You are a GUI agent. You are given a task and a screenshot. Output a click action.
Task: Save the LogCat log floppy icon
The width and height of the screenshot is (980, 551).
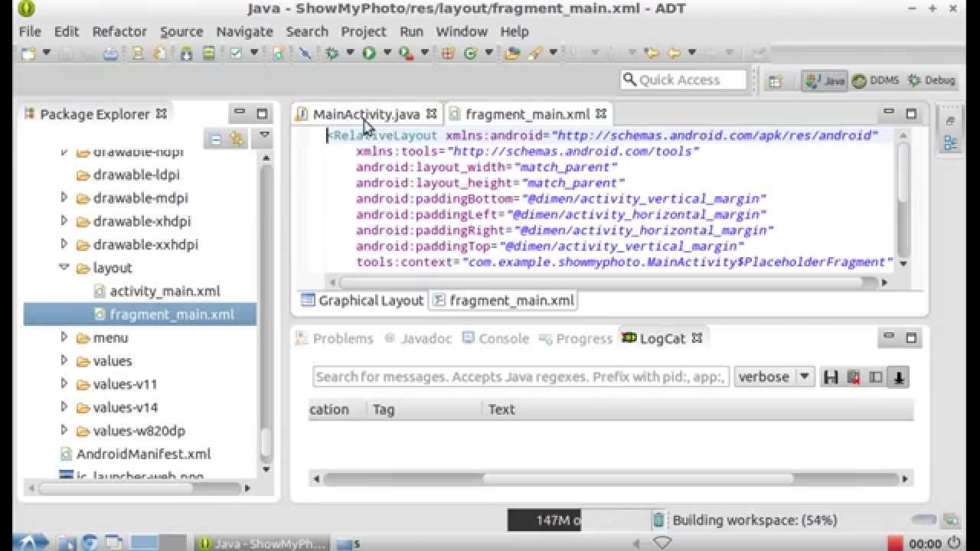(831, 377)
